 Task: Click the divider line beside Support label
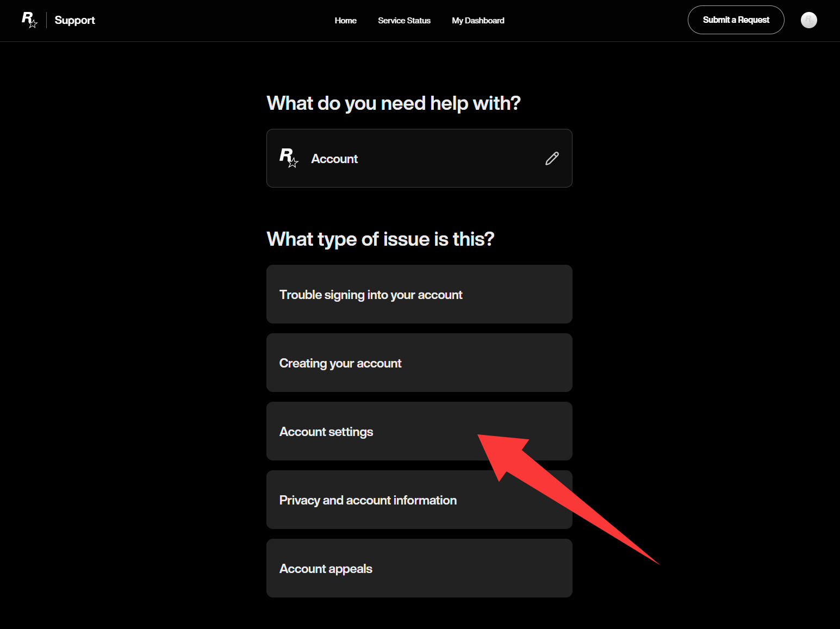coord(46,20)
